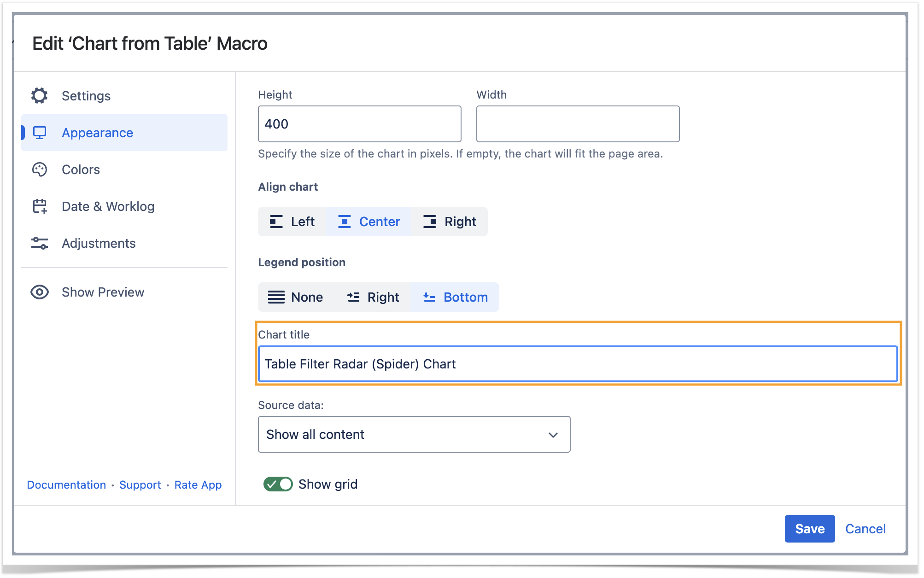Click the Date & Worklog calendar icon

40,206
